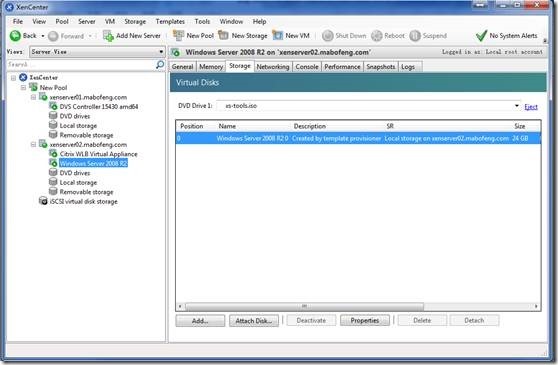Collapse the xenserver01.mabofeng.com node

point(33,97)
